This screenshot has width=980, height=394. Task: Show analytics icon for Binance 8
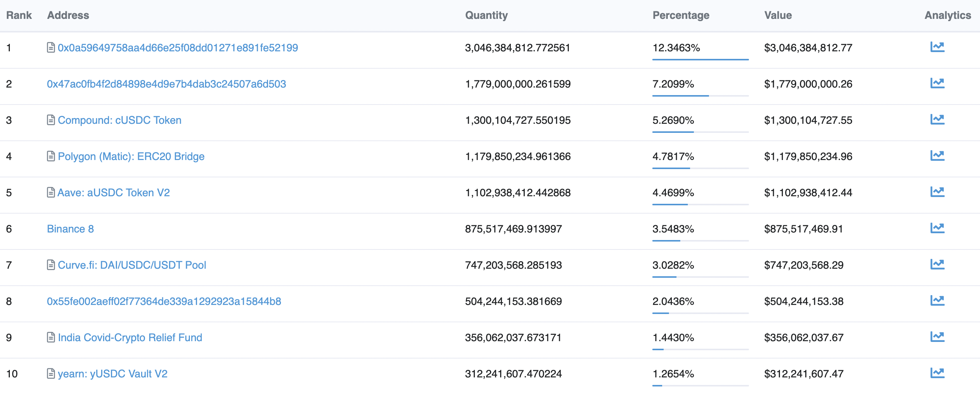pyautogui.click(x=937, y=228)
